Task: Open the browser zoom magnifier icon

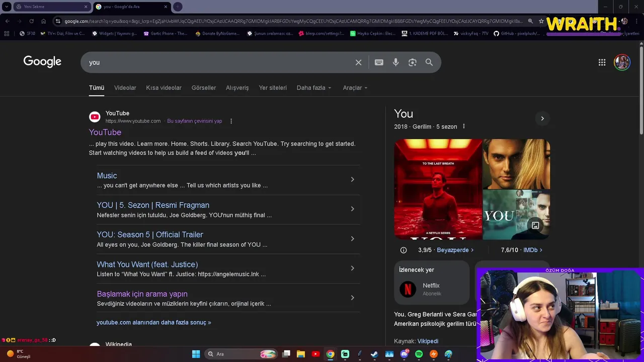Action: (530, 21)
